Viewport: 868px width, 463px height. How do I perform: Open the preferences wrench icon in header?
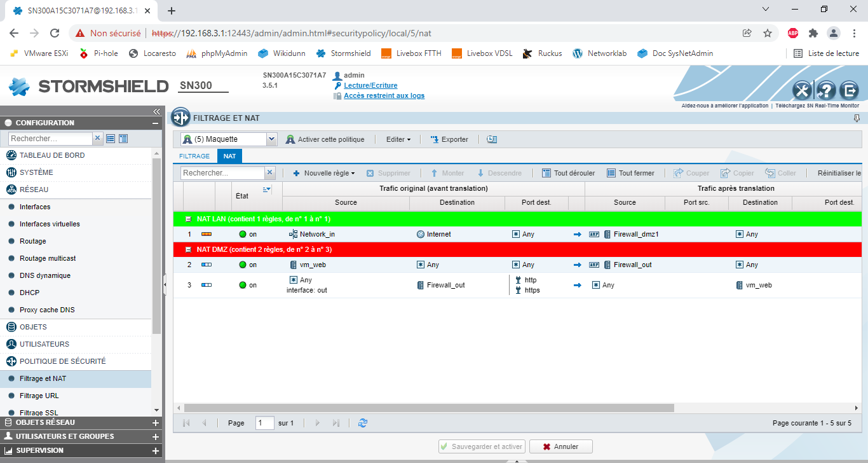803,91
